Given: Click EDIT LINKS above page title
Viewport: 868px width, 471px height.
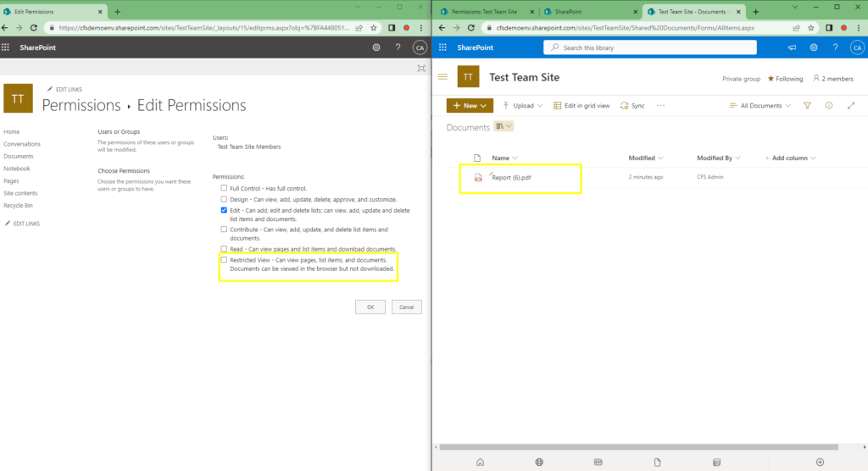Looking at the screenshot, I should [x=64, y=89].
